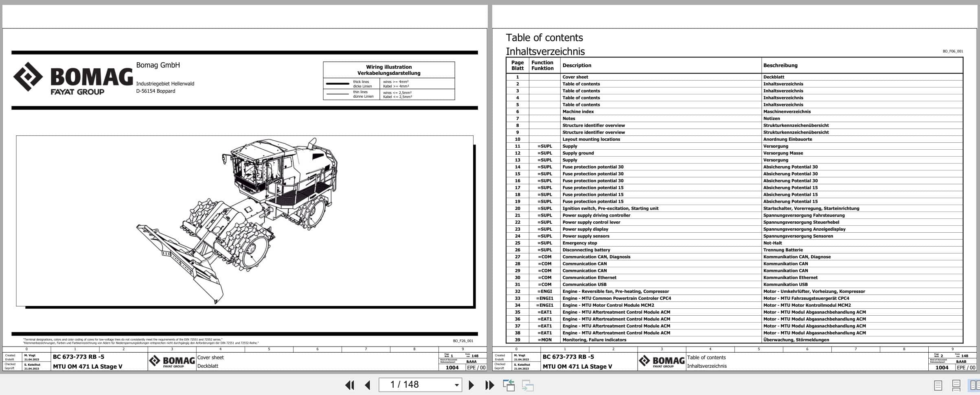Click 'BO_F26_001' form code on cover page
Screen dimensions: 980x395
[463, 341]
